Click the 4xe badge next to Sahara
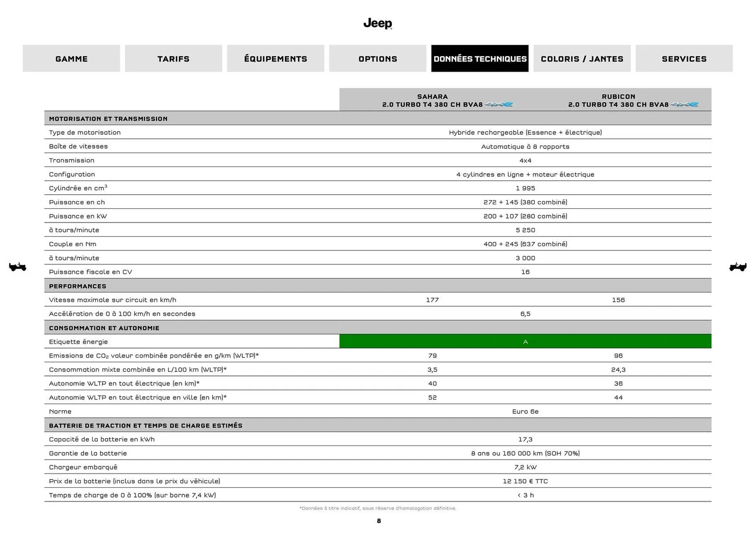756x534 pixels. pyautogui.click(x=499, y=104)
